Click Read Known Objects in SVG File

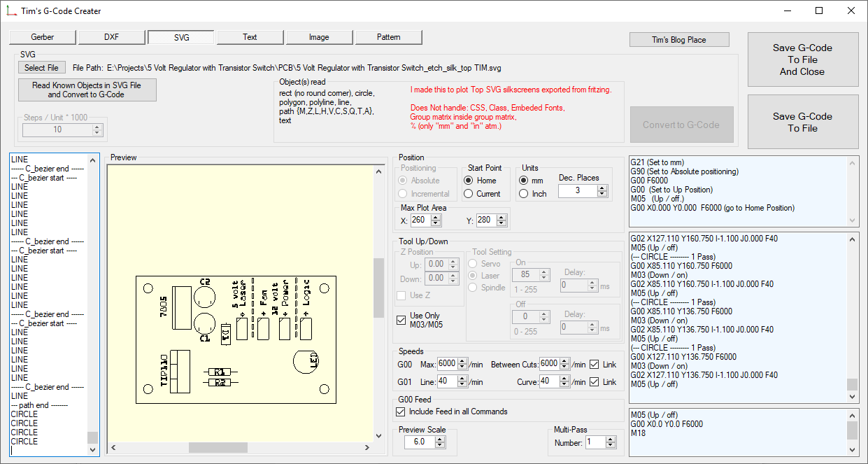click(x=87, y=90)
